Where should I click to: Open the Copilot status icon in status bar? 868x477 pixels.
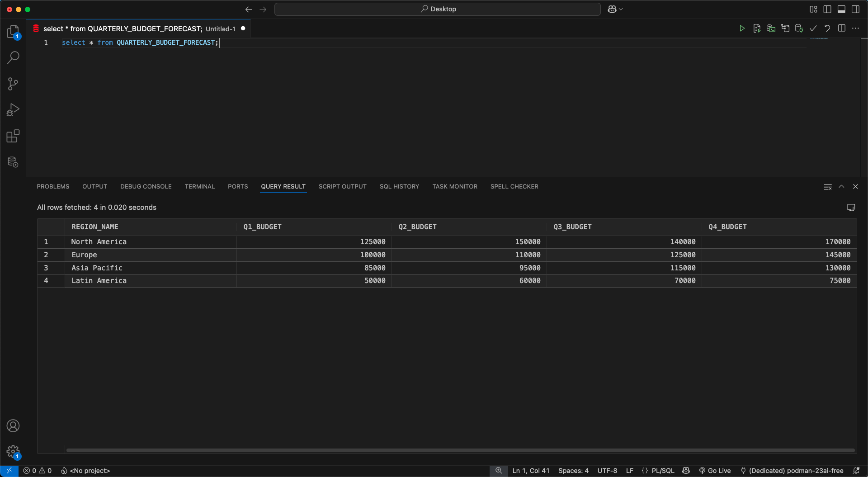[x=686, y=471]
